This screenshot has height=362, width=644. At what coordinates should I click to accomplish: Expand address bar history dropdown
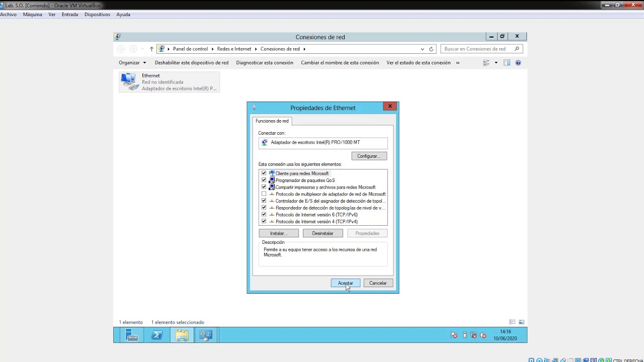click(422, 49)
